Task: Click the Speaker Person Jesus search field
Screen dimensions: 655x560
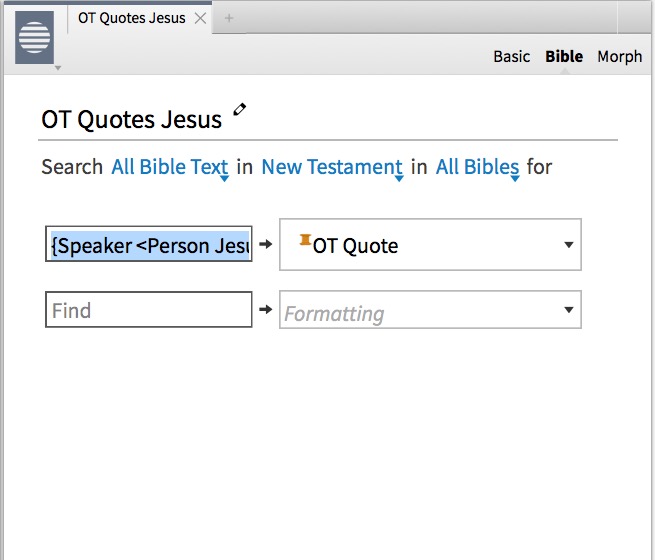Action: [149, 245]
